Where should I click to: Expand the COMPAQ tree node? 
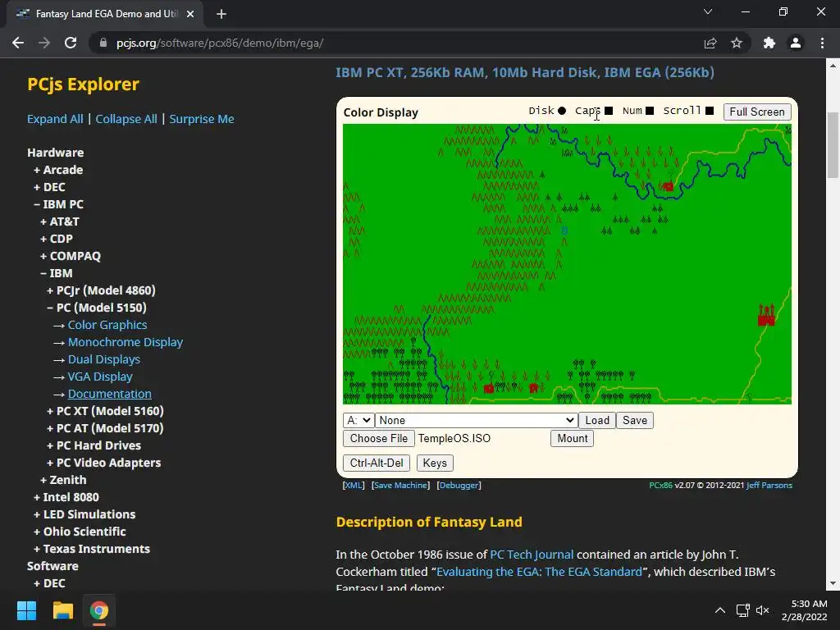pyautogui.click(x=71, y=256)
